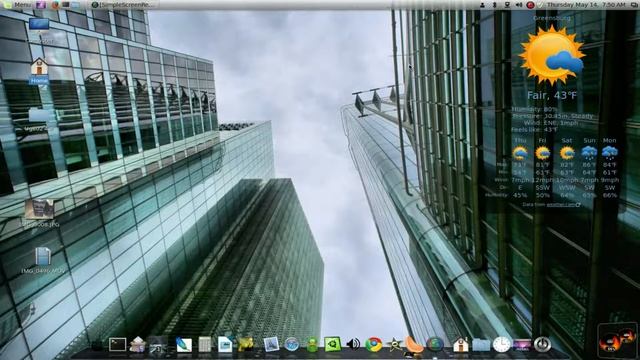The width and height of the screenshot is (640, 360).
Task: Open the green square app in dock
Action: (x=332, y=344)
